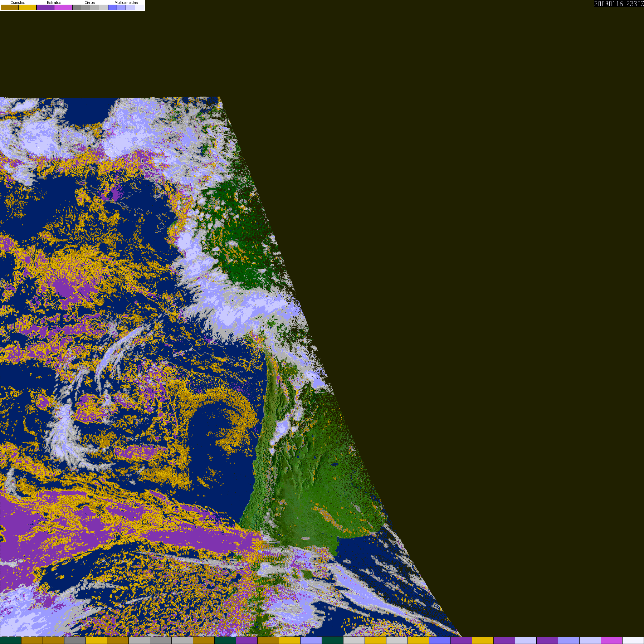The width and height of the screenshot is (644, 644).
Task: Select the darkest gray Cirros legend swatch
Action: coord(77,8)
